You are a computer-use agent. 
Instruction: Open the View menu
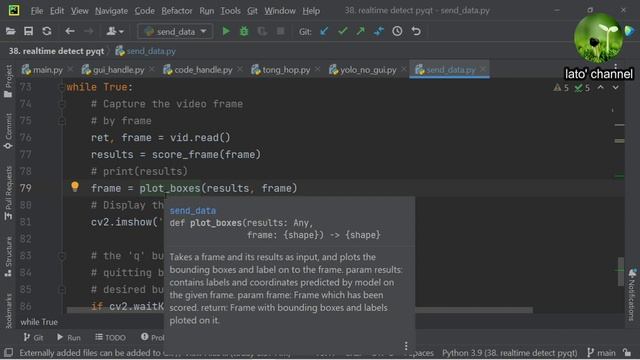tap(80, 11)
